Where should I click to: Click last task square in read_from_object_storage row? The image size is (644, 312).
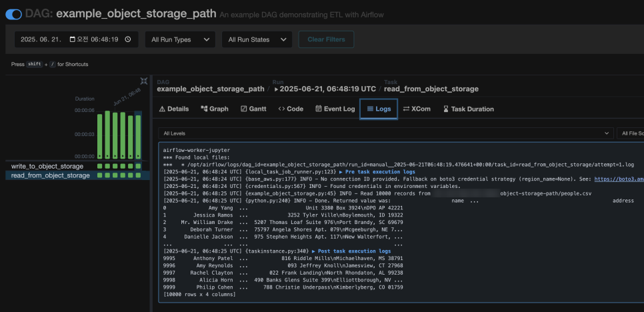[138, 175]
